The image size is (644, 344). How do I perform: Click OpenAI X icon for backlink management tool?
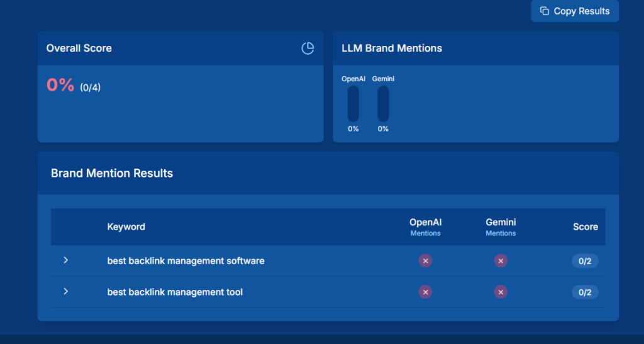pyautogui.click(x=425, y=292)
